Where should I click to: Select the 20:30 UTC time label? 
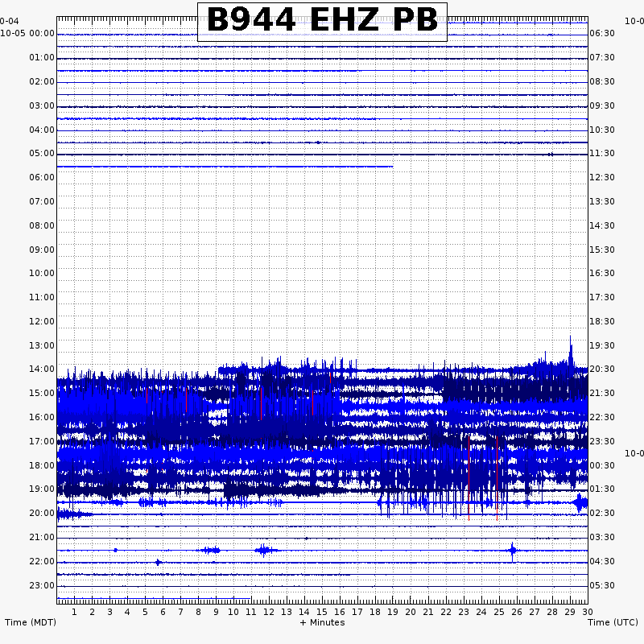point(602,369)
